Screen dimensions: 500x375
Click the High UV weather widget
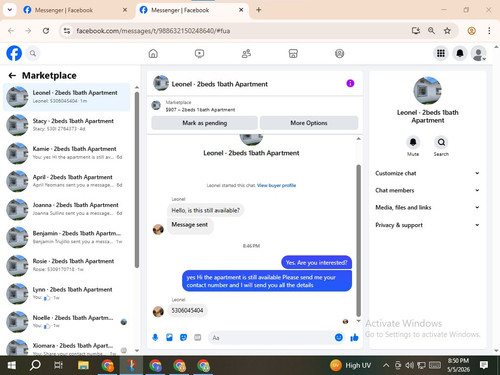click(350, 365)
